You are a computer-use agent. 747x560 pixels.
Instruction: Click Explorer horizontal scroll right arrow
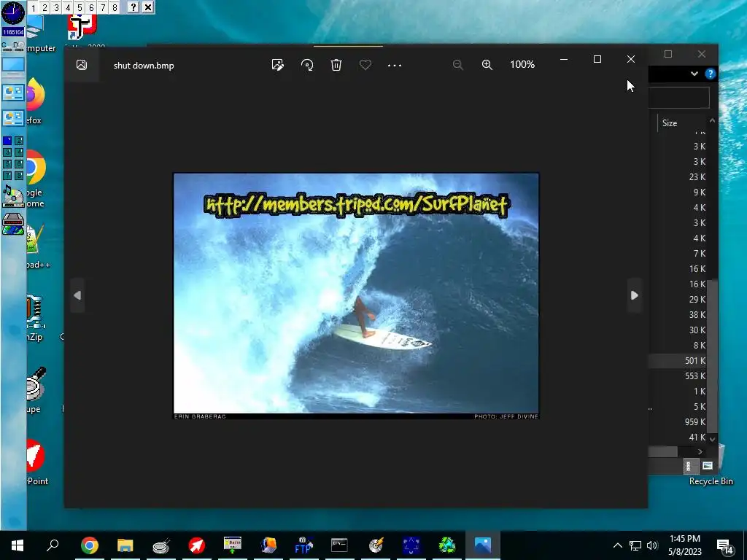click(x=700, y=451)
